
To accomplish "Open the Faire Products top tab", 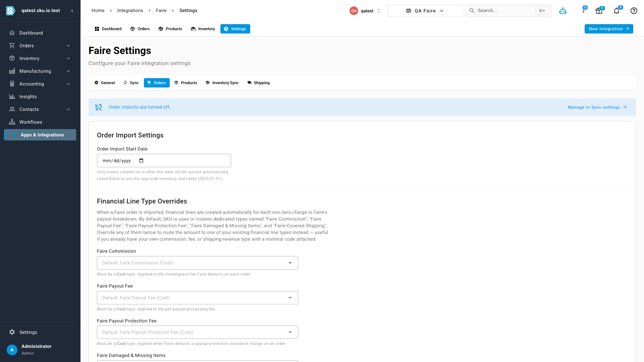I will (x=170, y=29).
